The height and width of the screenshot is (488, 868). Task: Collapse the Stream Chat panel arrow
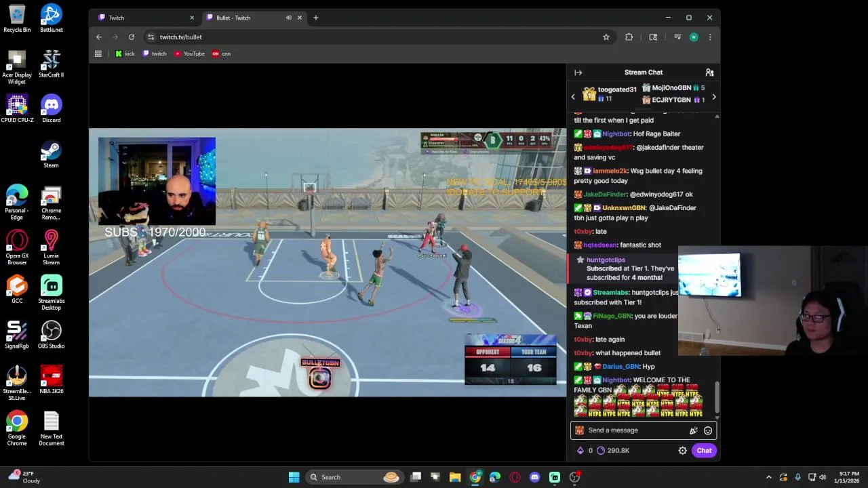(x=578, y=73)
